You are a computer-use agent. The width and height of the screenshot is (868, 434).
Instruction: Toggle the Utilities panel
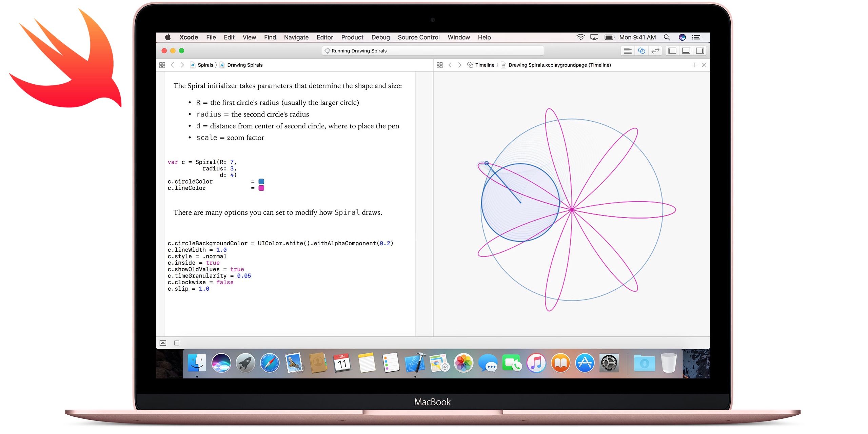pyautogui.click(x=700, y=51)
